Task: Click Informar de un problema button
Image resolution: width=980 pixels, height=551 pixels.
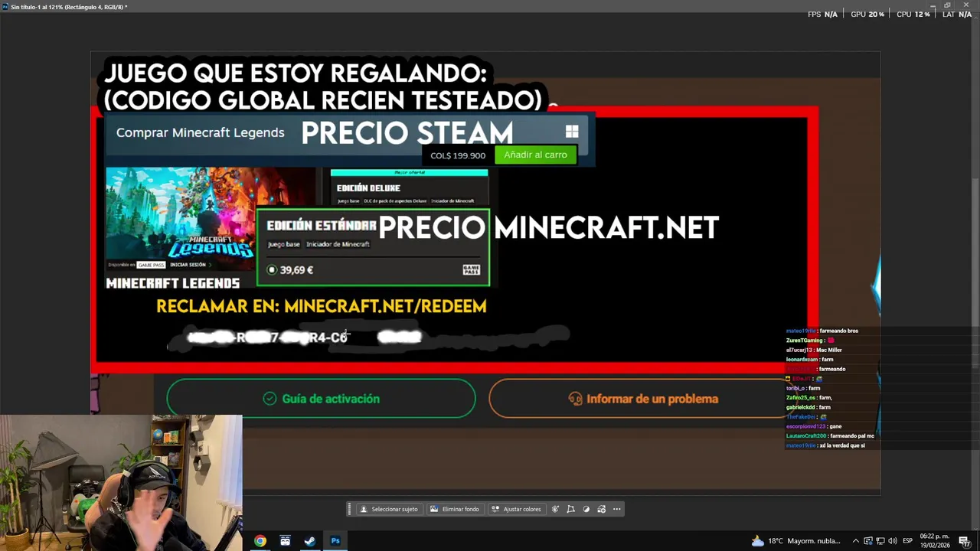Action: click(642, 399)
